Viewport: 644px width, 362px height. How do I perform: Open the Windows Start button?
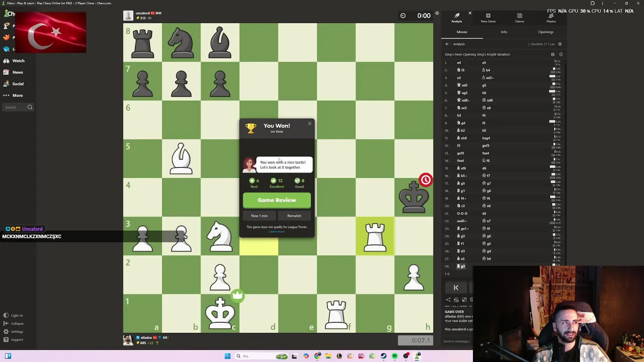[227, 356]
